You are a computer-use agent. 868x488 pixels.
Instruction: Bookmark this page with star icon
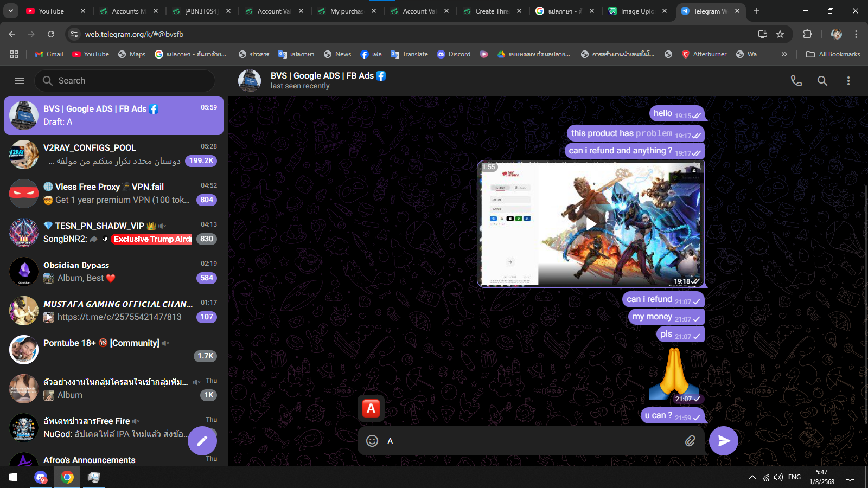pos(780,34)
